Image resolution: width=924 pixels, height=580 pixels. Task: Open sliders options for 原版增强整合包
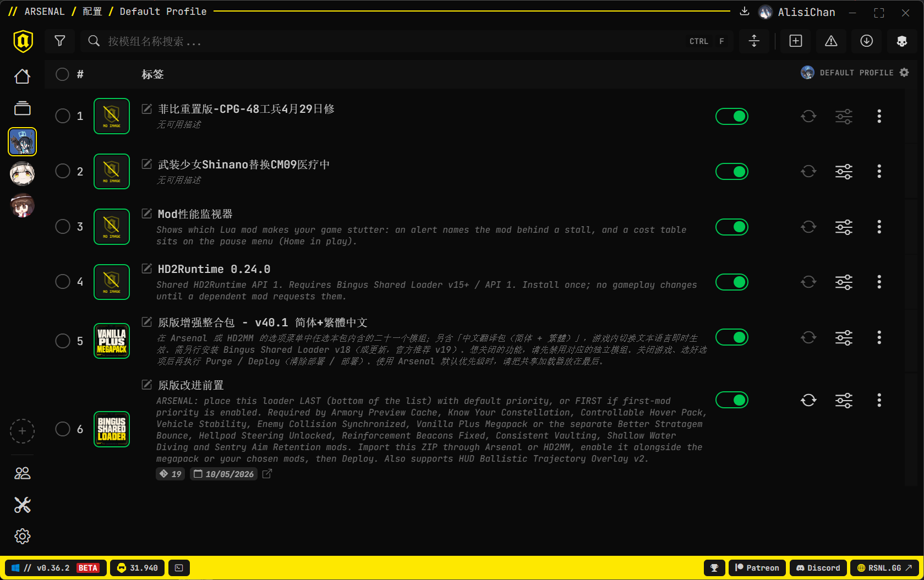[x=844, y=337]
